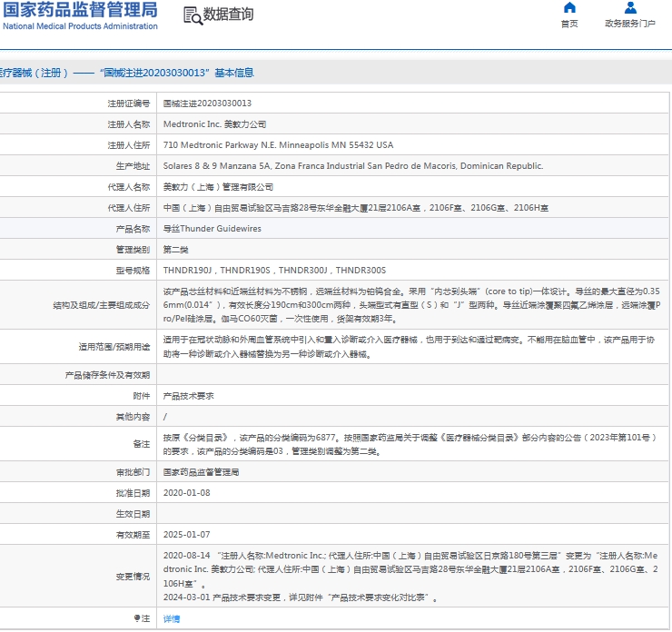Click approving department value 国家药品监督管理局
This screenshot has width=672, height=632.
201,472
